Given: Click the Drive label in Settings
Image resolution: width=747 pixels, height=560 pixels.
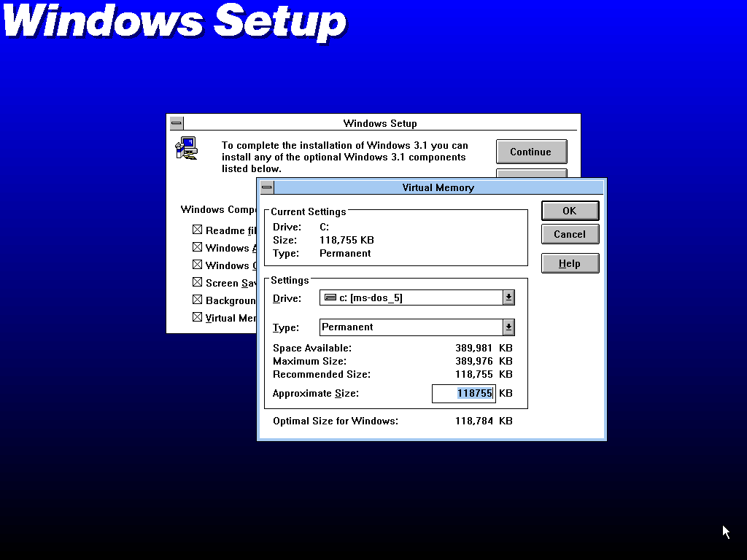Looking at the screenshot, I should (x=287, y=298).
